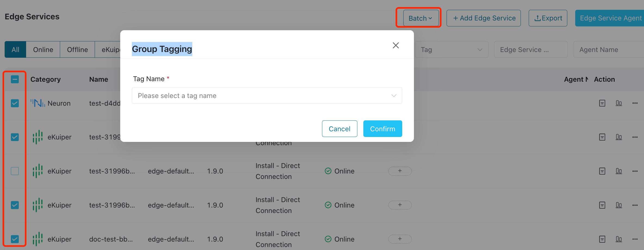The width and height of the screenshot is (644, 250).
Task: Click the Cancel button
Action: [x=339, y=129]
